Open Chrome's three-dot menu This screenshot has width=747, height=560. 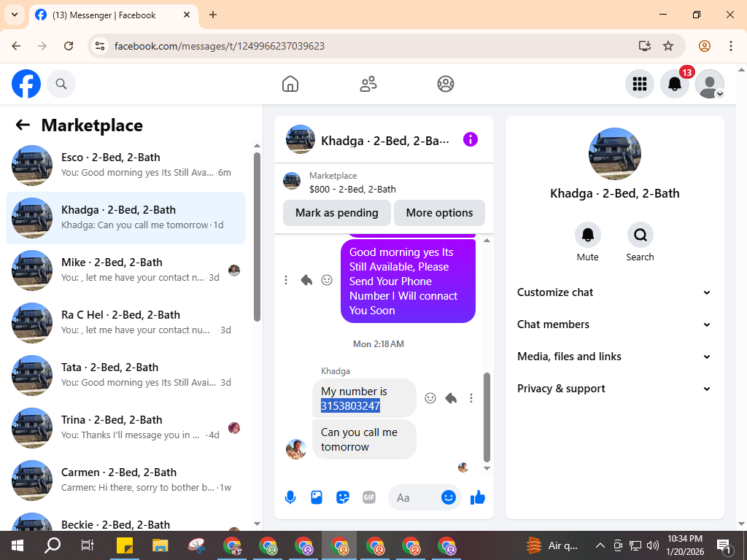click(x=730, y=46)
